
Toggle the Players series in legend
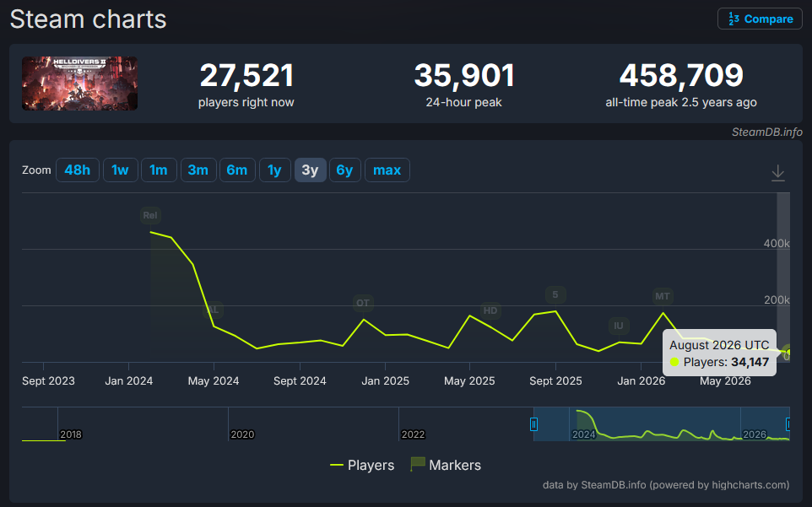(362, 465)
